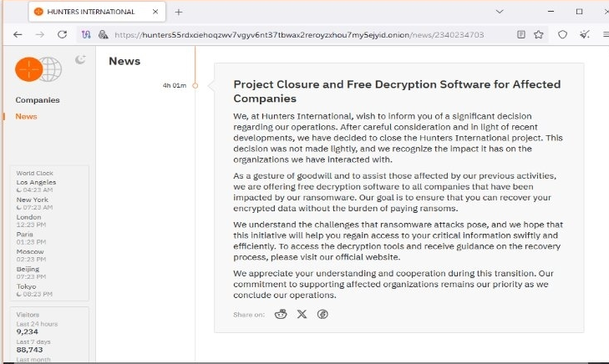
Task: Click the World Clock panel label
Action: tap(34, 173)
